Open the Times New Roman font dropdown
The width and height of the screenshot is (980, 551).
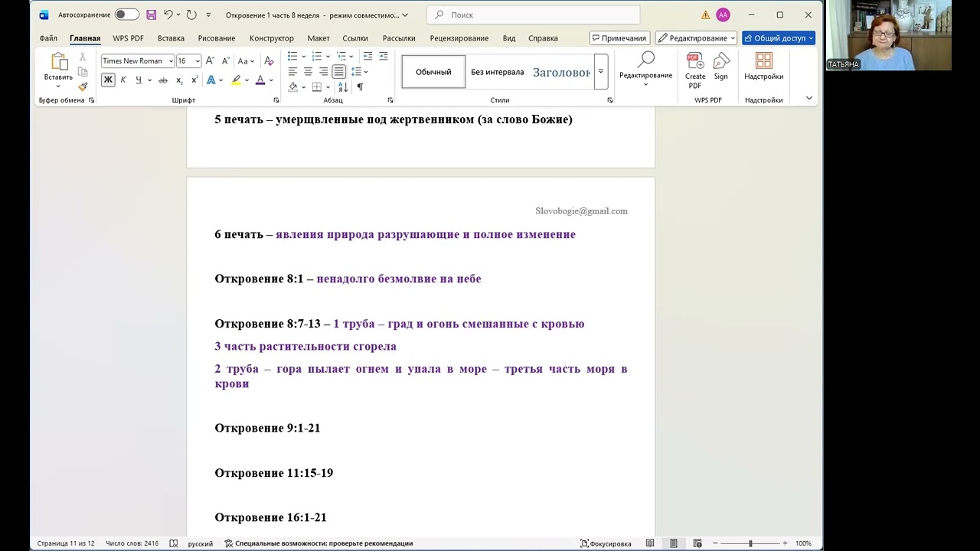[171, 61]
